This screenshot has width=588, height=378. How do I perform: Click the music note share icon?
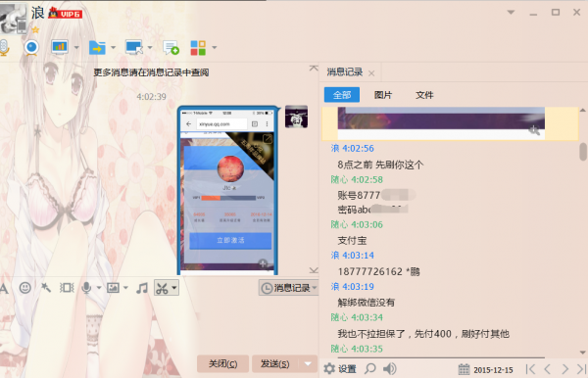click(142, 288)
